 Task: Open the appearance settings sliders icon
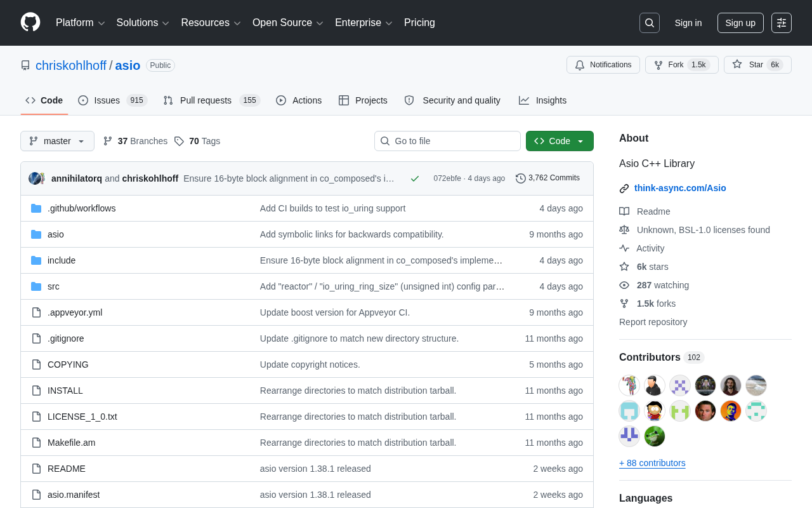[x=782, y=23]
